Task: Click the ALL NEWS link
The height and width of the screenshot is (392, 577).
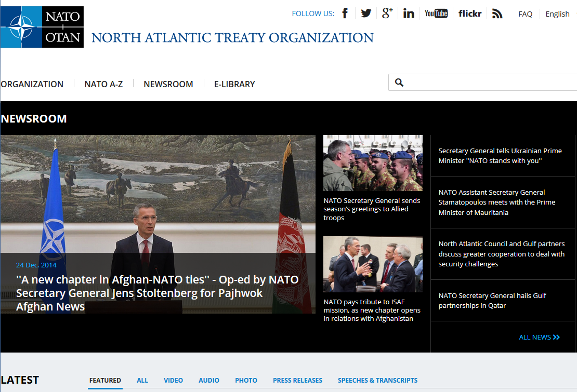Action: click(539, 337)
